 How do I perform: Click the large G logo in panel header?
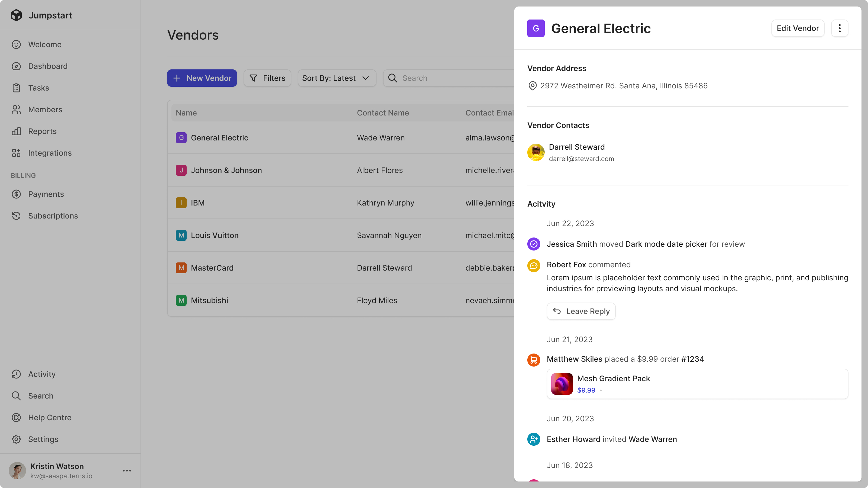[x=536, y=28]
